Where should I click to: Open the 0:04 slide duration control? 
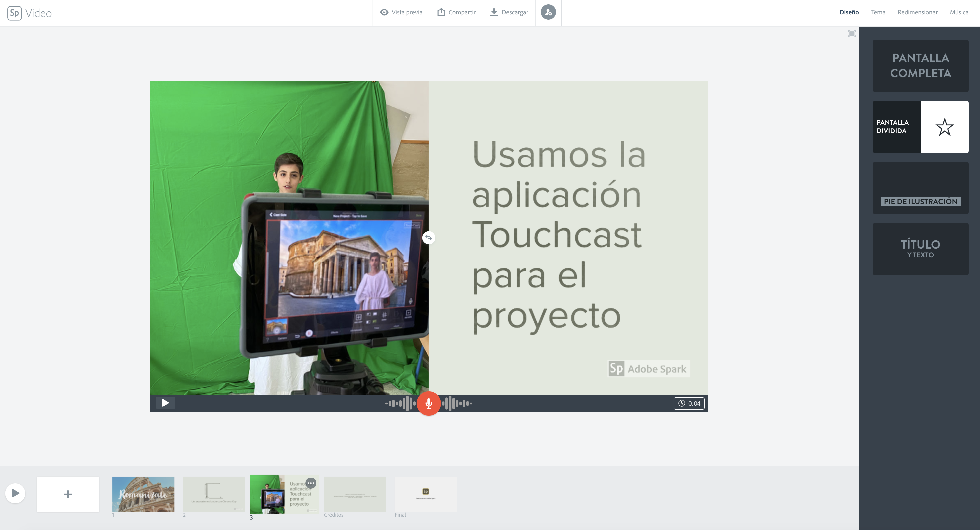point(689,403)
